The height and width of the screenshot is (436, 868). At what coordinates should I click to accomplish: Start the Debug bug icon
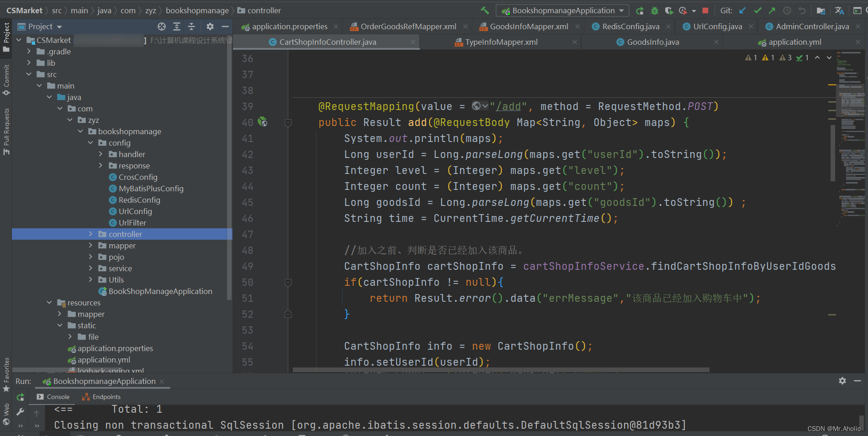click(x=654, y=11)
